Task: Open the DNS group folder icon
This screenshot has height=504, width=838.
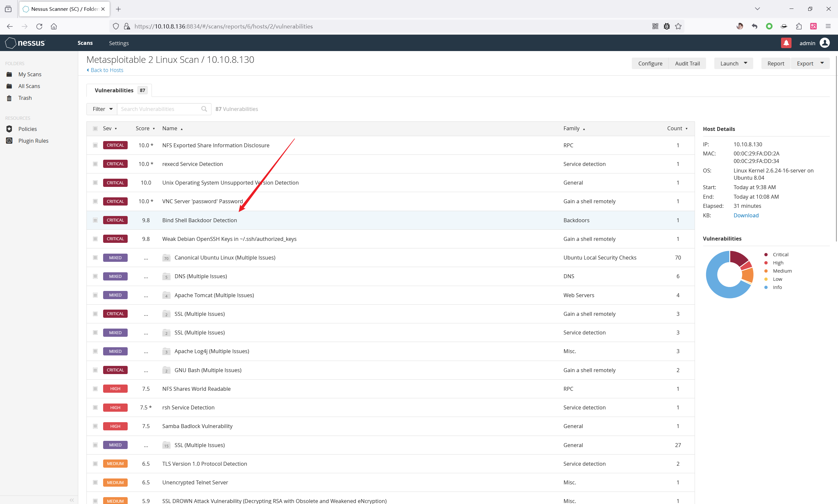Action: click(x=166, y=277)
